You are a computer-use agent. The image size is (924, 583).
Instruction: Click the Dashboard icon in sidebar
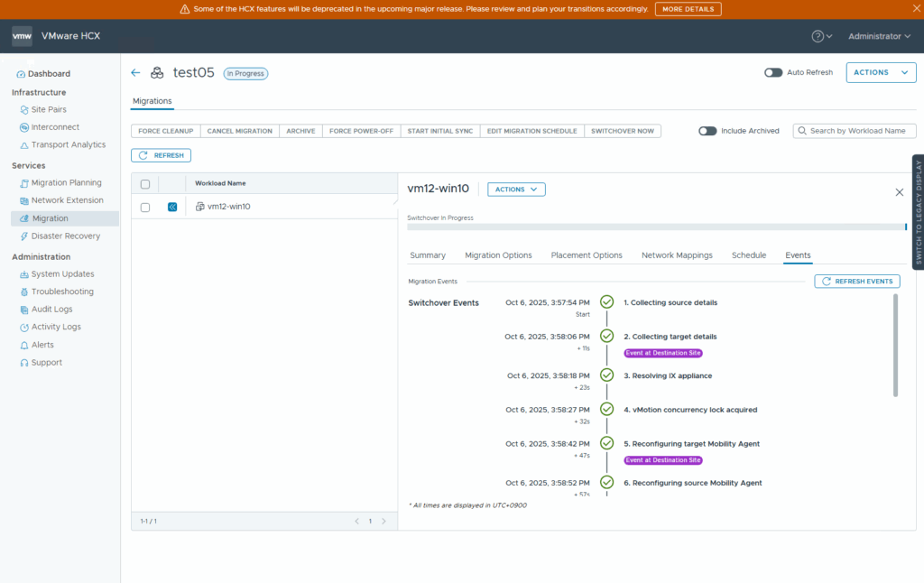pos(21,74)
